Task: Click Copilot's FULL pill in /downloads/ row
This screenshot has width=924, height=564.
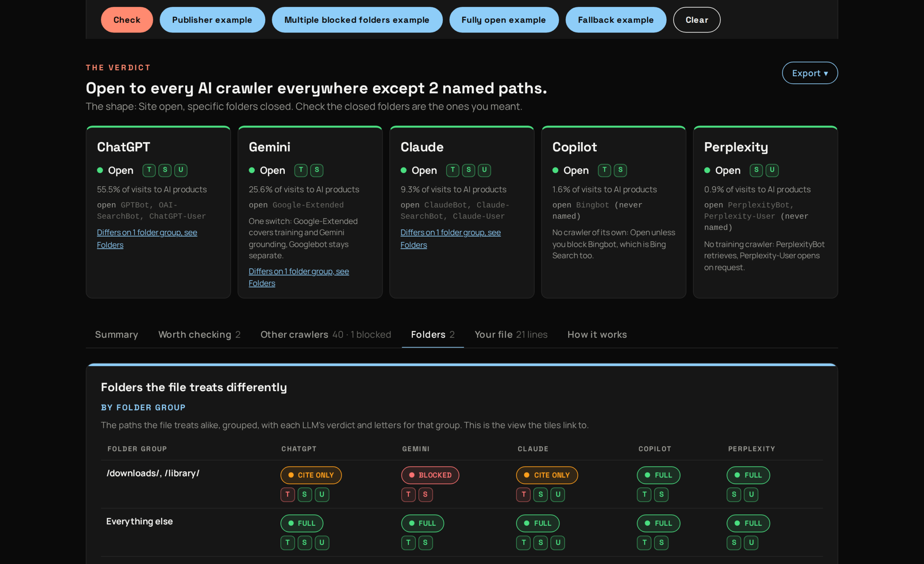Action: click(x=658, y=475)
